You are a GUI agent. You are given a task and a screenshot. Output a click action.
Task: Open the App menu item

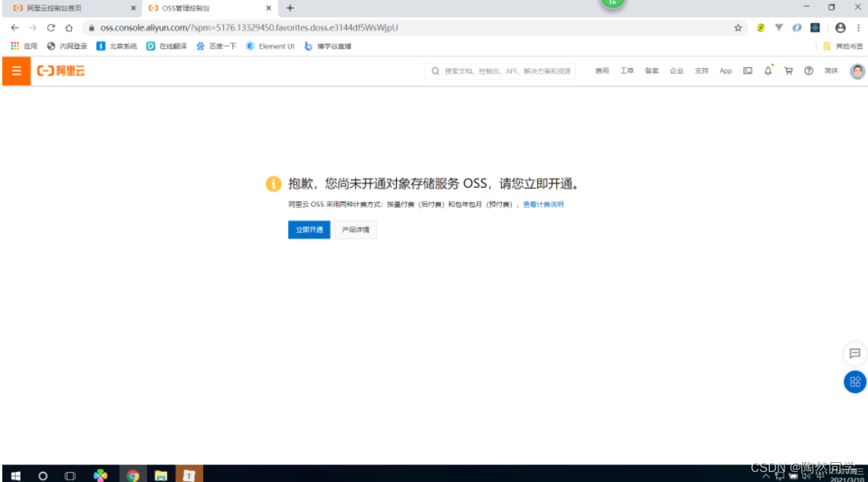(726, 71)
